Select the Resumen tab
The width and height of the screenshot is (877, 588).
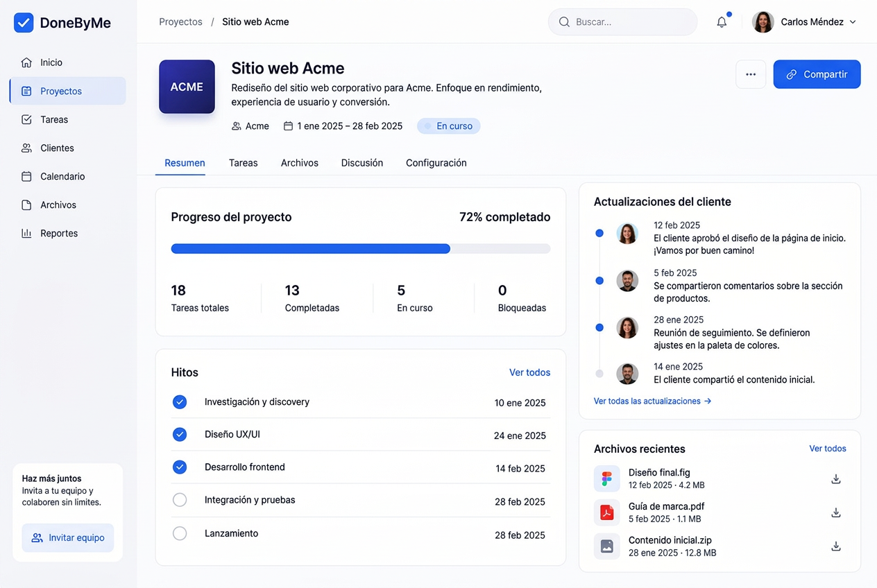click(185, 163)
